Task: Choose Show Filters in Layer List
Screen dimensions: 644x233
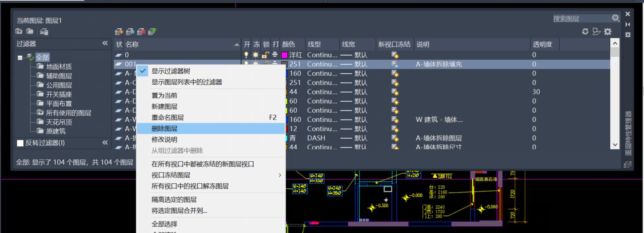Action: [x=187, y=82]
